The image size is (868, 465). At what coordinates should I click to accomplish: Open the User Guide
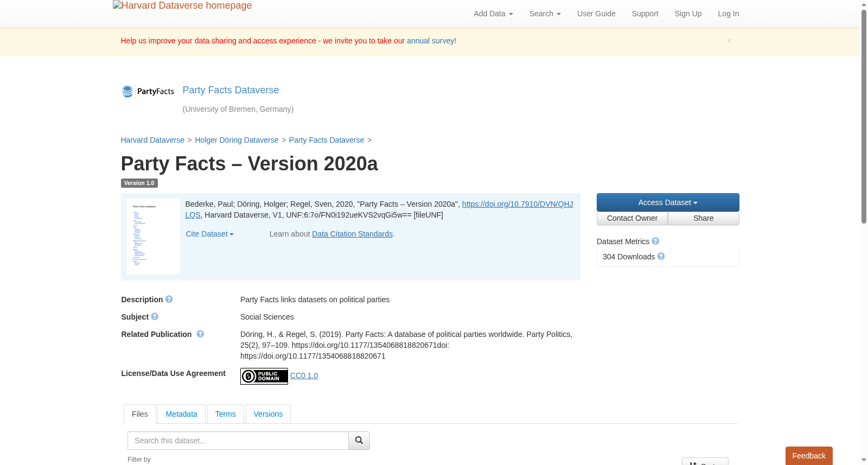click(x=596, y=14)
